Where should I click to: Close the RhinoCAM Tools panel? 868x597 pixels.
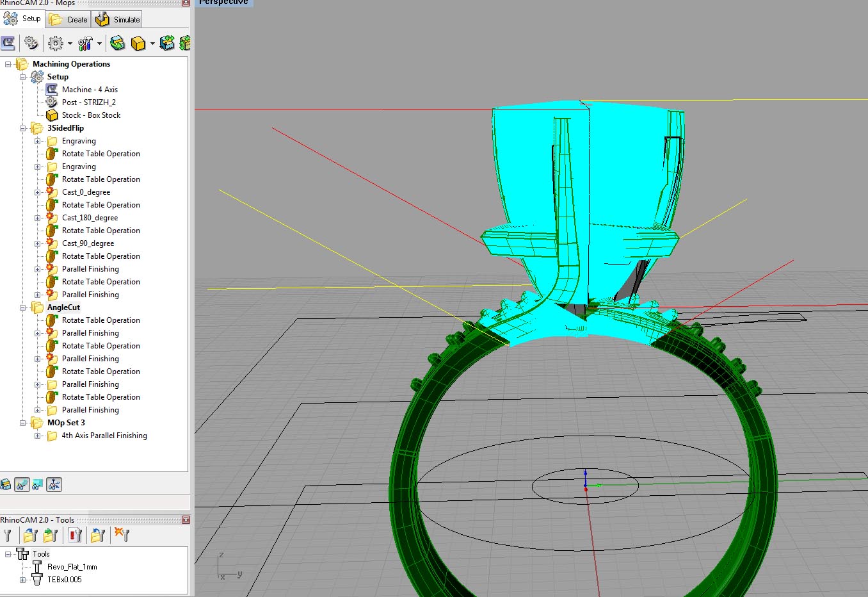[186, 519]
